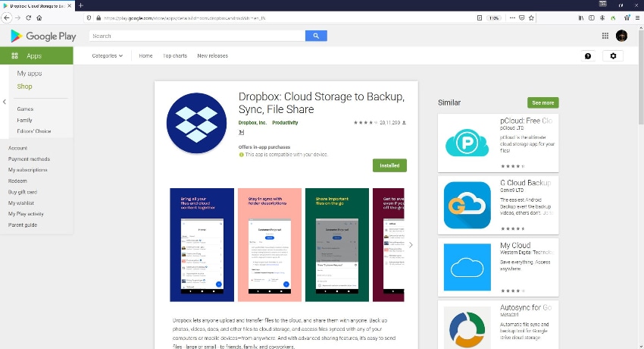
Task: Open New releases tab
Action: click(x=212, y=56)
